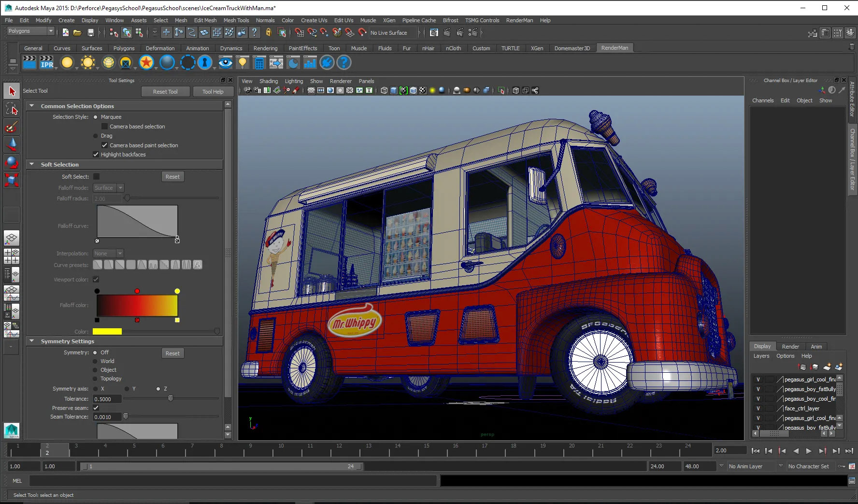Activate the Rotate tool sphere icon
858x504 pixels.
click(12, 162)
